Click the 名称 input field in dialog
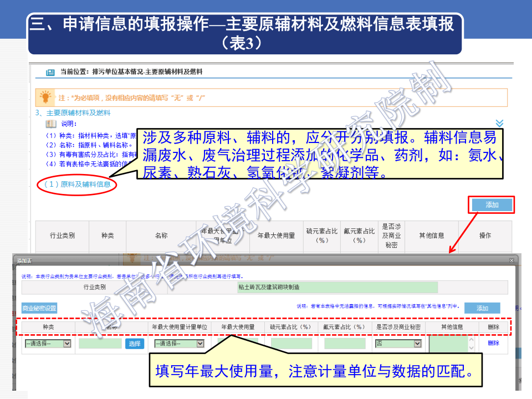 (100, 344)
